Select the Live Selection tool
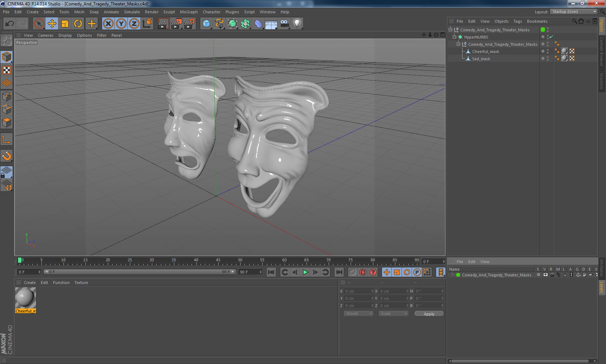The image size is (606, 364). (39, 24)
